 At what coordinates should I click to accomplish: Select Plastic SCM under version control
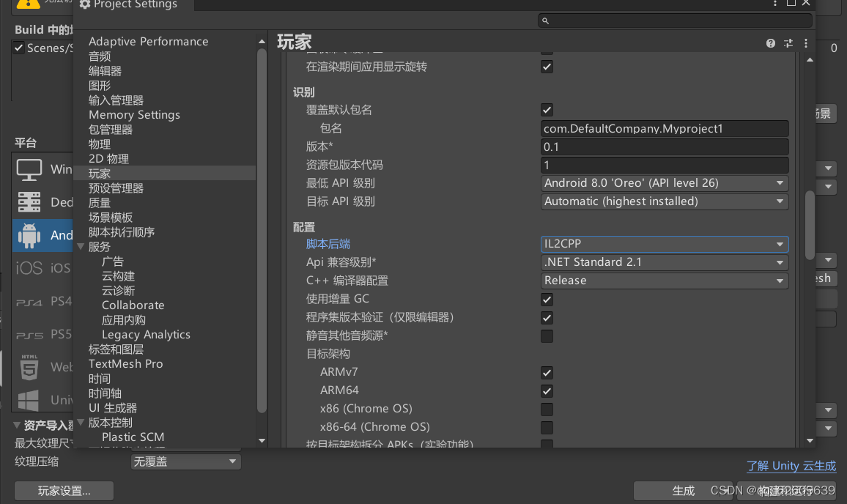point(133,437)
